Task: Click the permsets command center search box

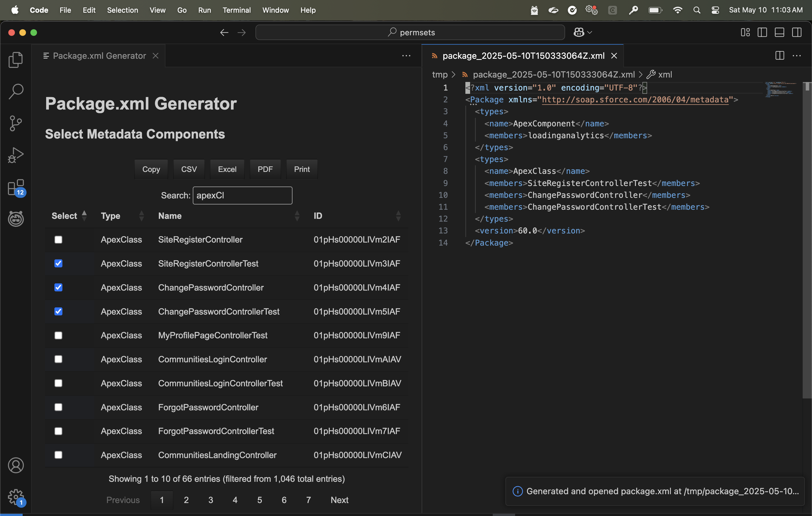Action: [410, 32]
